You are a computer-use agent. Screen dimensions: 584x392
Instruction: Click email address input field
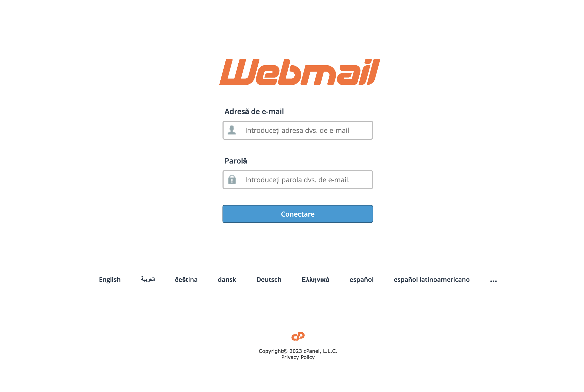click(x=298, y=130)
